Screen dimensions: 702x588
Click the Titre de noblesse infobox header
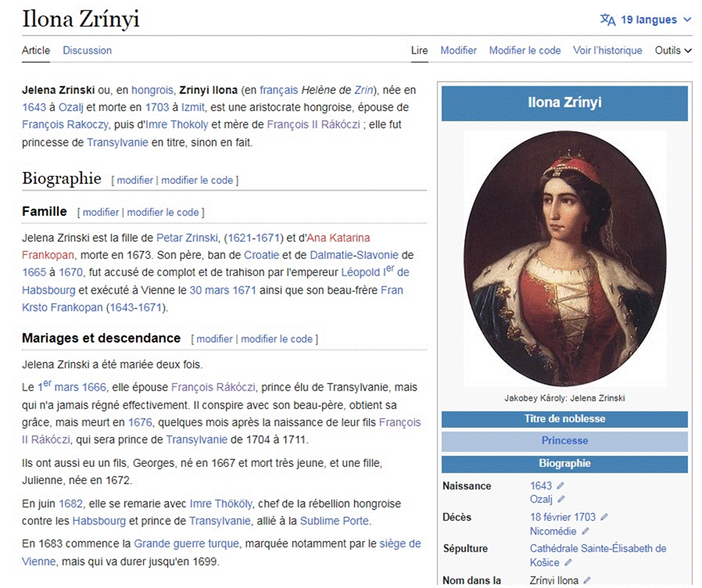(564, 419)
